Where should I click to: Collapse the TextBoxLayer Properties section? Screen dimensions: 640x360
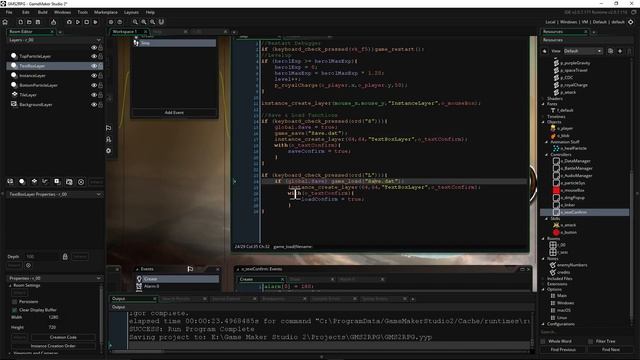pyautogui.click(x=98, y=194)
